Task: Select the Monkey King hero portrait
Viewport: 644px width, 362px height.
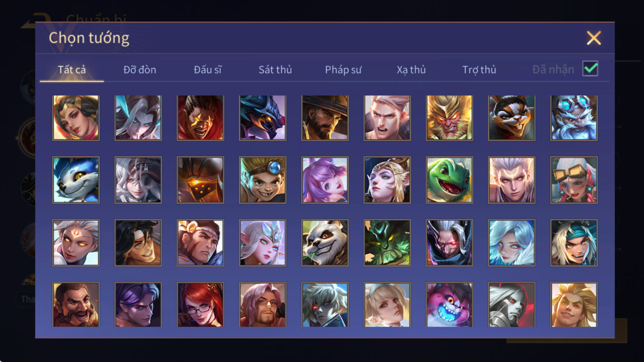Action: tap(449, 118)
